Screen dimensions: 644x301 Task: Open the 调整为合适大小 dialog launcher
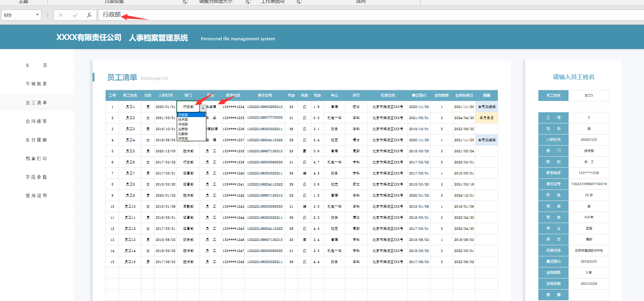(247, 2)
